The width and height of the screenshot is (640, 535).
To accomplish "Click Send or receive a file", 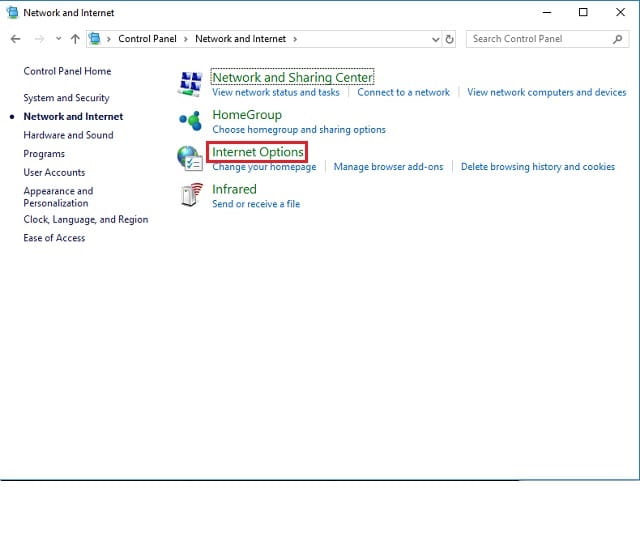I will coord(256,204).
